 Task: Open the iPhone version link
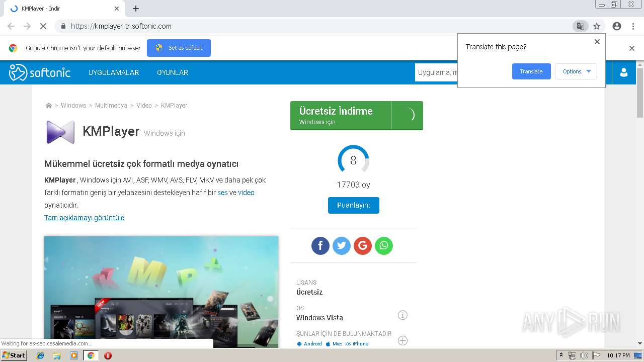click(357, 344)
